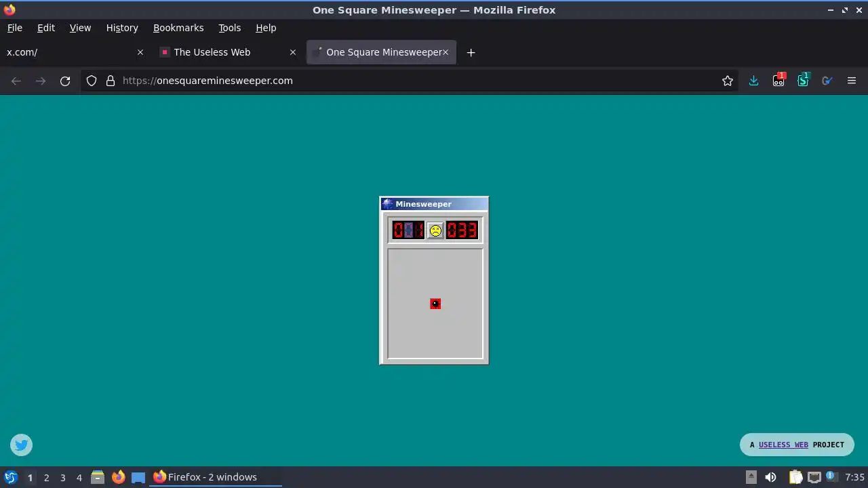868x488 pixels.
Task: Open a new tab with plus button
Action: tap(471, 52)
